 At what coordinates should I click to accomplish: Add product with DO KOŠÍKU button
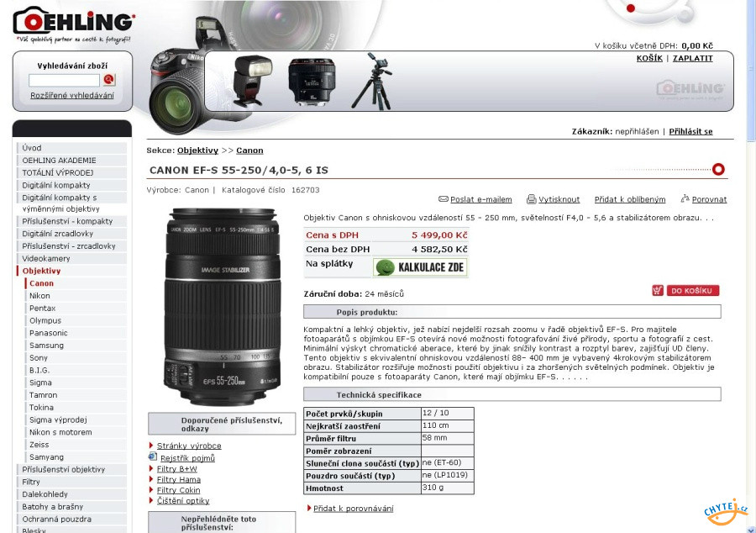tap(692, 290)
